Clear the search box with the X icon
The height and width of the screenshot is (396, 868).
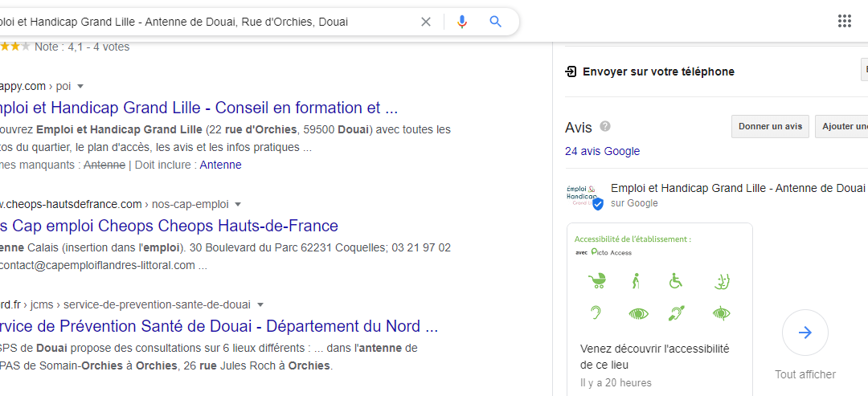click(x=426, y=22)
